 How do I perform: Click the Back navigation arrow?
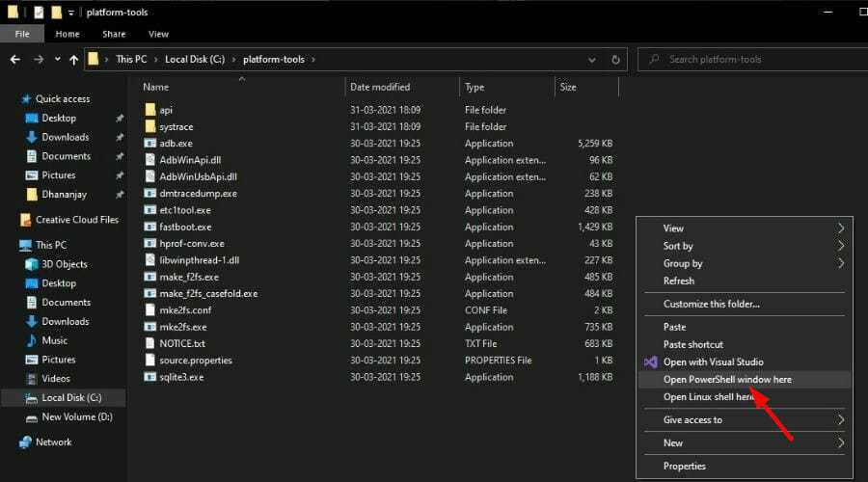pos(14,60)
